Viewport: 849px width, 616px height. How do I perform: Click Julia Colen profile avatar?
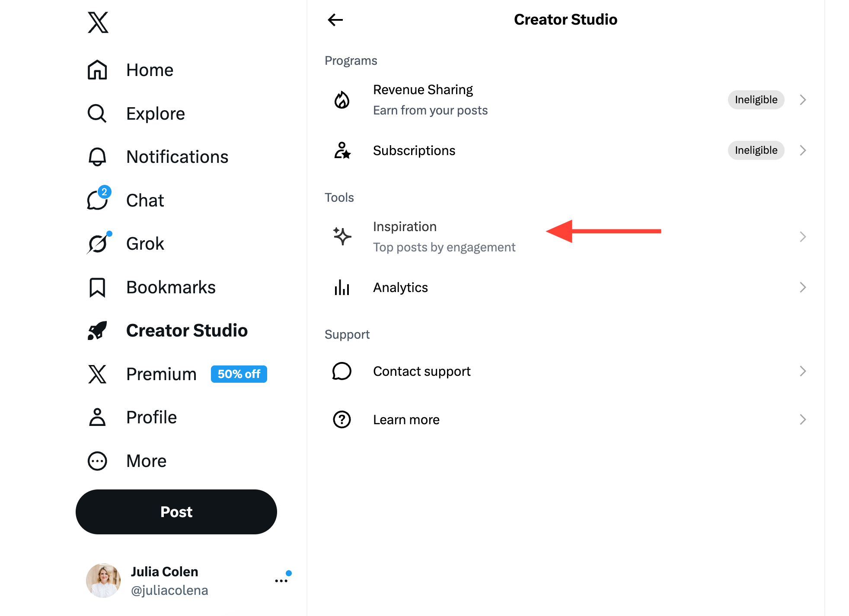click(x=103, y=580)
